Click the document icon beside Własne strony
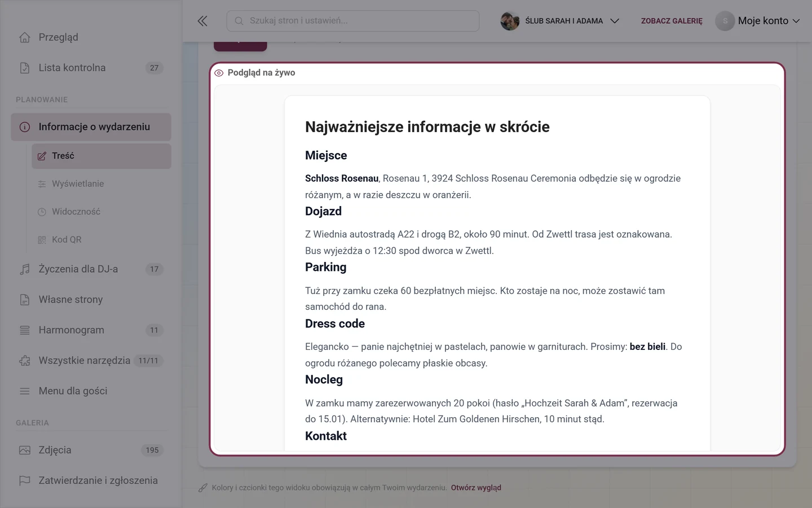812x508 pixels. coord(25,300)
